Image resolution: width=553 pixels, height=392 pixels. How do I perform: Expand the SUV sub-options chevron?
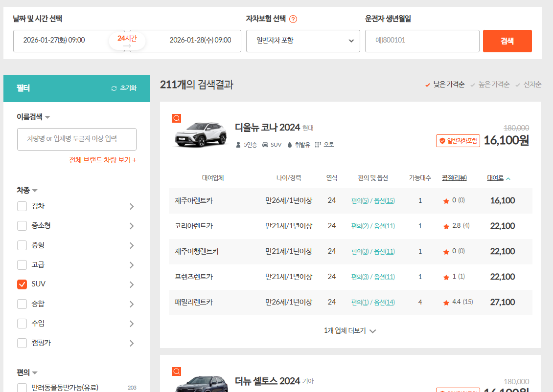[x=132, y=284]
